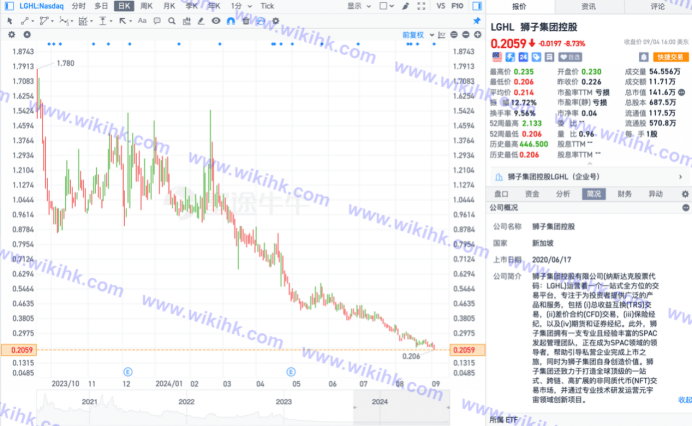Toggle the chart axis scale icon
692x426 pixels.
[x=441, y=35]
